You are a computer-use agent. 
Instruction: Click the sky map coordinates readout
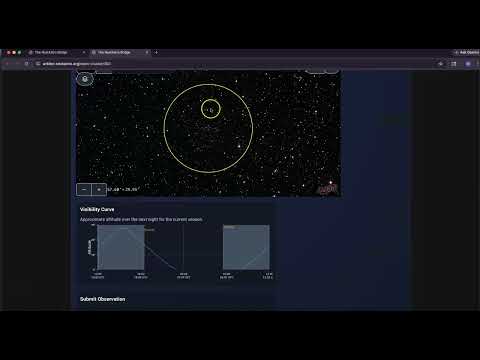[x=122, y=189]
